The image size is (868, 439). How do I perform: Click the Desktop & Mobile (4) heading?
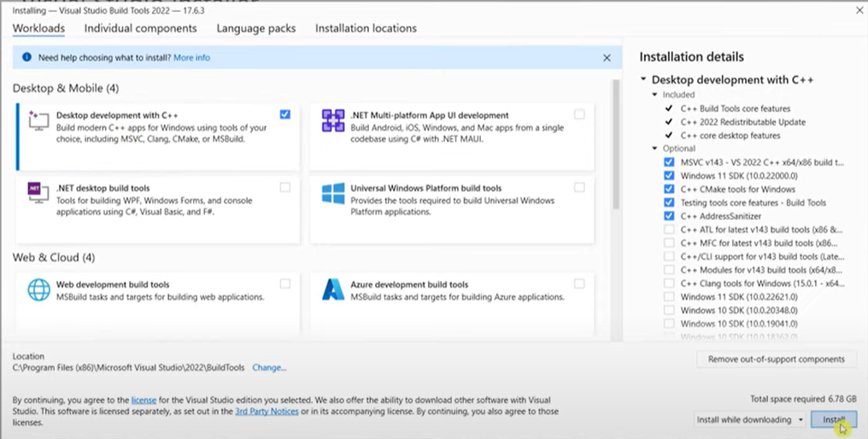coord(65,88)
